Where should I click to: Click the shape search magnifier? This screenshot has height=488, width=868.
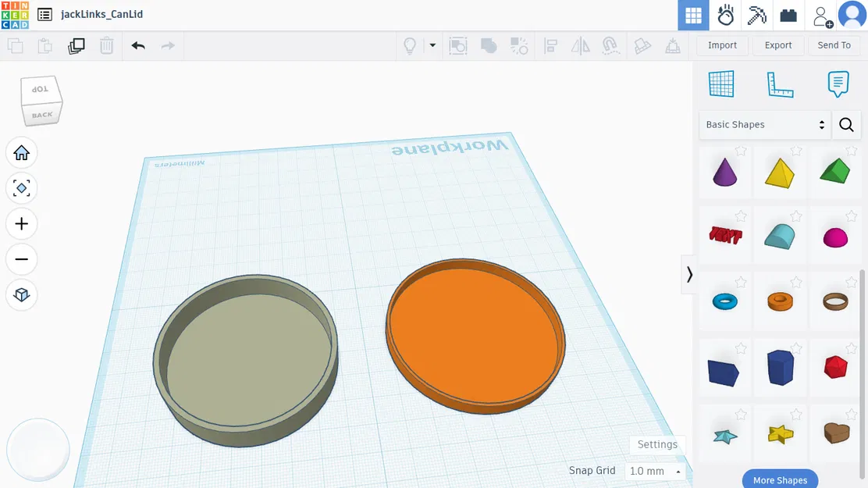(846, 125)
